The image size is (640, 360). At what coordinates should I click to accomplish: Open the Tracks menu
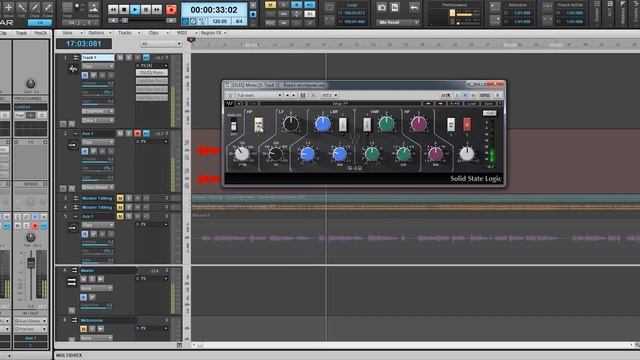(x=128, y=33)
